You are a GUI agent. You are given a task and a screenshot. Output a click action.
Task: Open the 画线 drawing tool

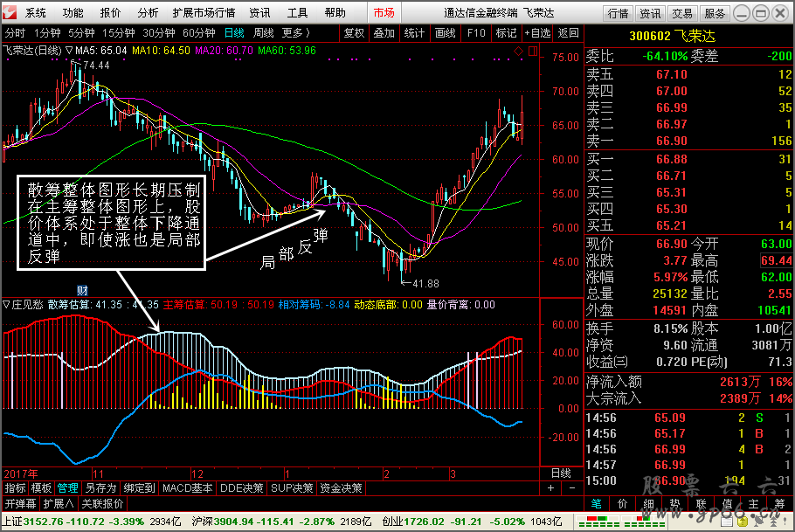446,33
